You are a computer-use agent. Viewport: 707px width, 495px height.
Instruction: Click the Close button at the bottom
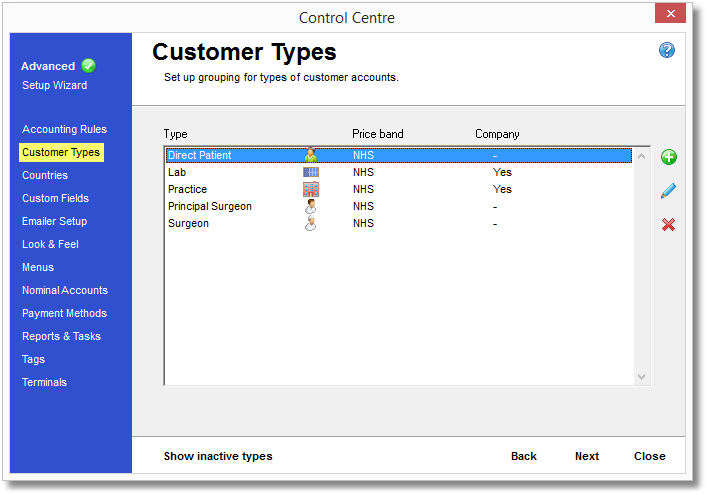[x=650, y=456]
